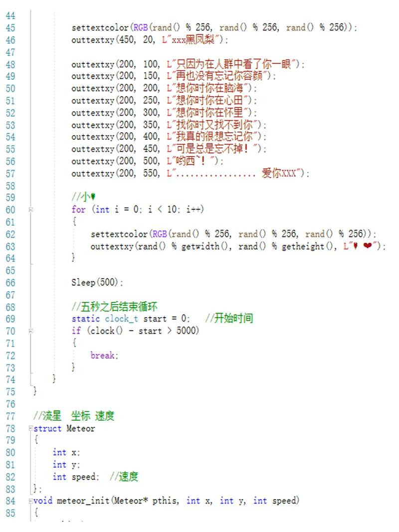Click the outtextxy(200, 100 line

pos(188,64)
